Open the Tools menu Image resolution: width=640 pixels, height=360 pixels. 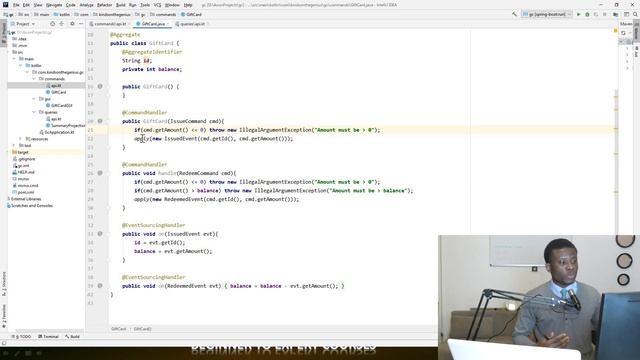tap(145, 5)
